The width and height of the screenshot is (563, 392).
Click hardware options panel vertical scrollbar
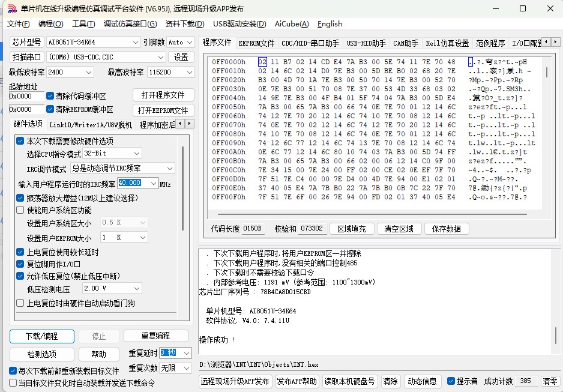(182, 188)
